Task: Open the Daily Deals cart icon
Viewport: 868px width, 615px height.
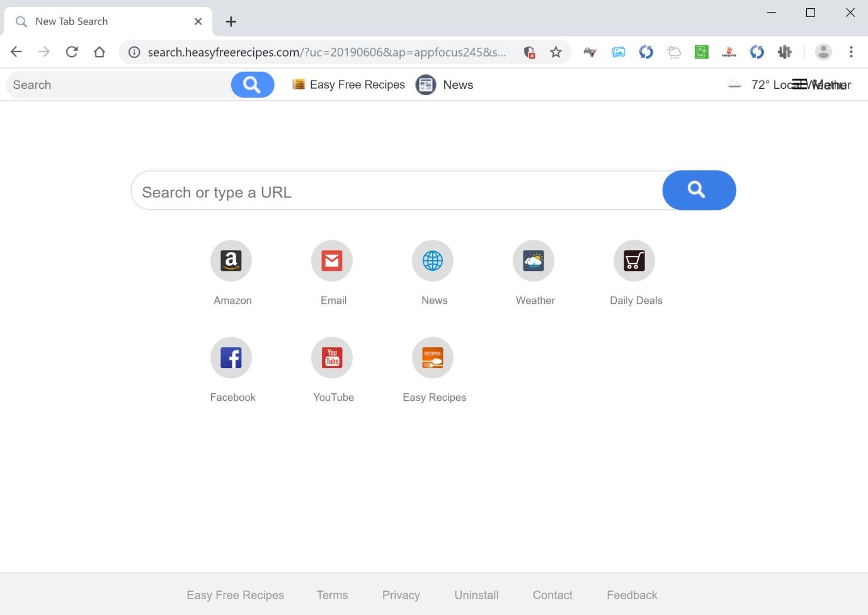Action: tap(634, 261)
